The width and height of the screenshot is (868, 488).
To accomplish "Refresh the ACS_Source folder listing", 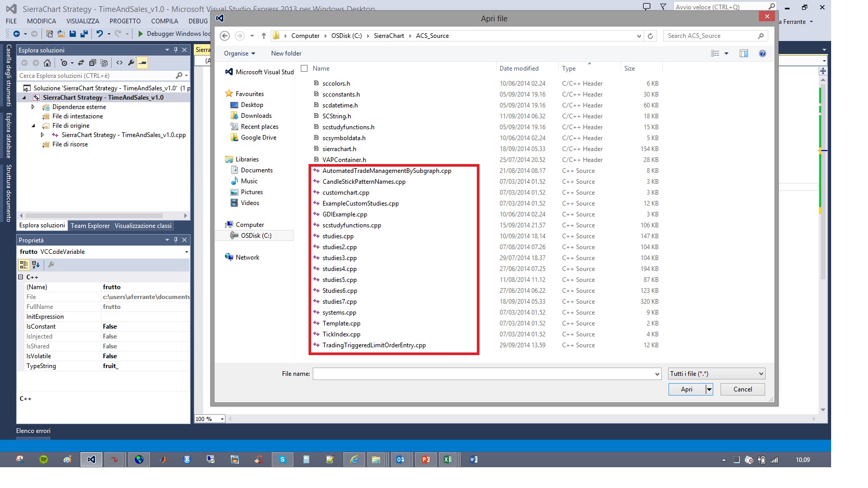I will [x=650, y=36].
